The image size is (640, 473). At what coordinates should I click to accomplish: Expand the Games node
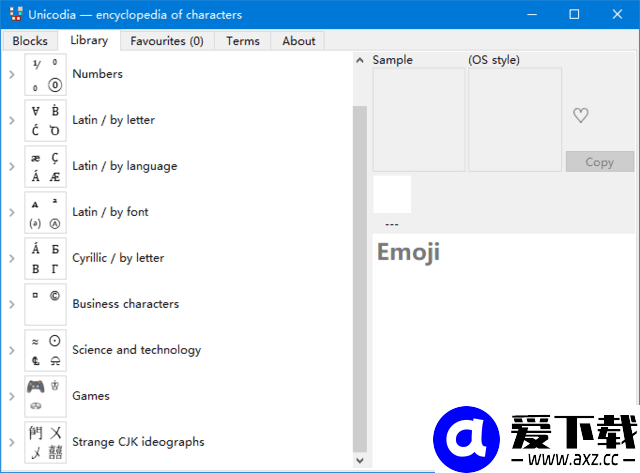click(12, 396)
